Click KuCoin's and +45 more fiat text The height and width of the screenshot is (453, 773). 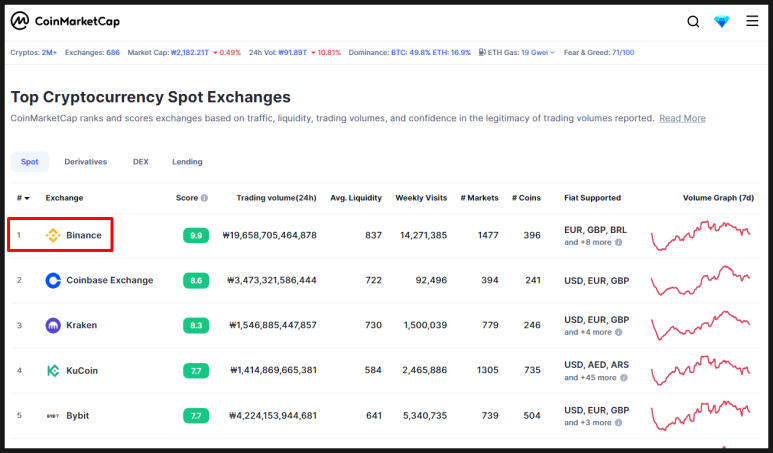click(590, 378)
